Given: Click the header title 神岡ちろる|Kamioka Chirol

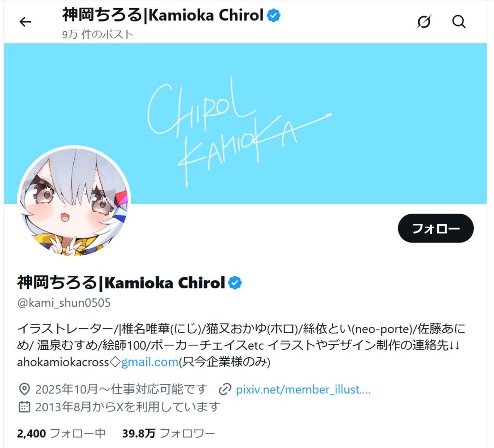Looking at the screenshot, I should point(163,15).
